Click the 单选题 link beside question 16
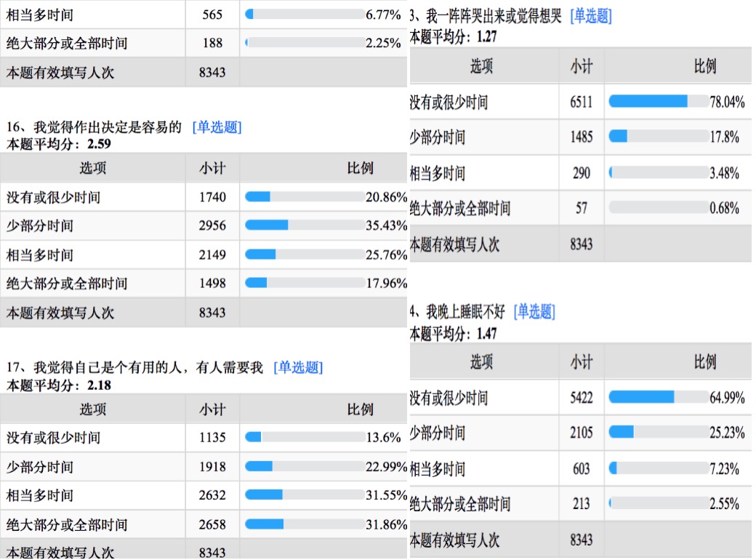Image resolution: width=756 pixels, height=560 pixels. coord(217,127)
